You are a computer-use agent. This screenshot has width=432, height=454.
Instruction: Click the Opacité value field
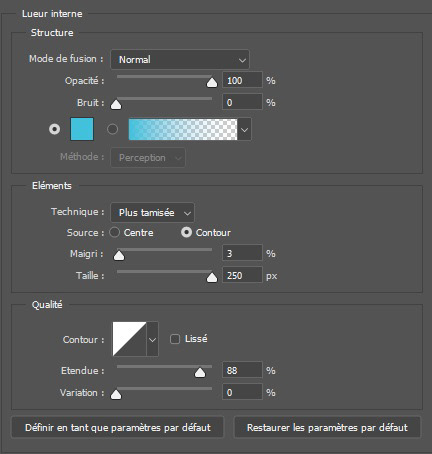pos(242,80)
